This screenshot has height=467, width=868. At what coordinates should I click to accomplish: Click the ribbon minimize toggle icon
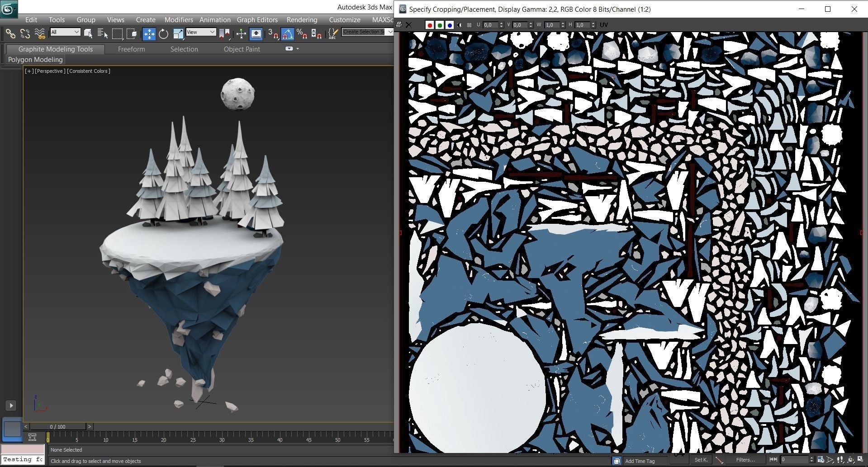coord(289,49)
